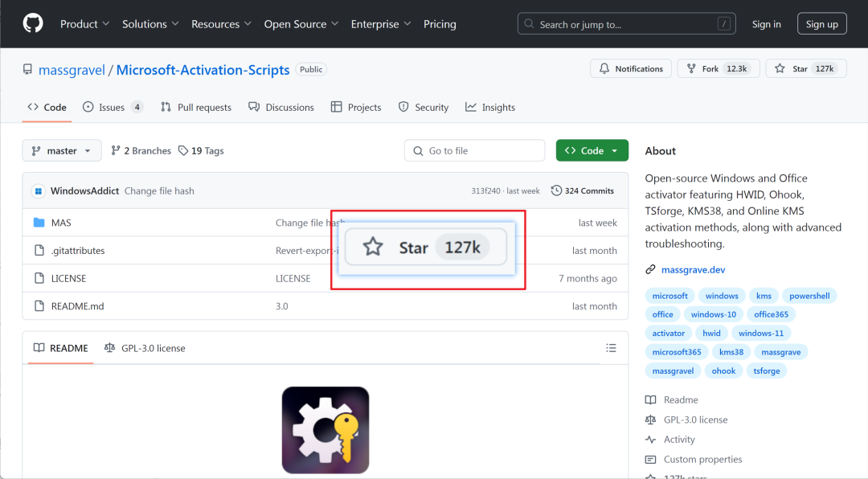The image size is (868, 479).
Task: Click the 3.0 commit message for README.md
Action: (282, 305)
